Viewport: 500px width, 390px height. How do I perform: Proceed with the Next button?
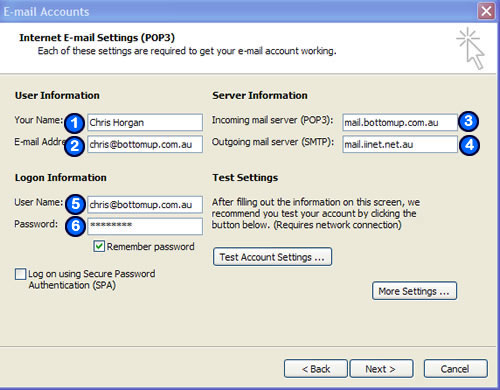(x=381, y=369)
